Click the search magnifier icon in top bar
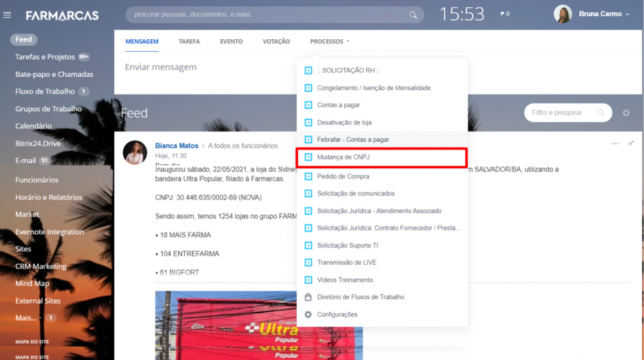 tap(413, 15)
